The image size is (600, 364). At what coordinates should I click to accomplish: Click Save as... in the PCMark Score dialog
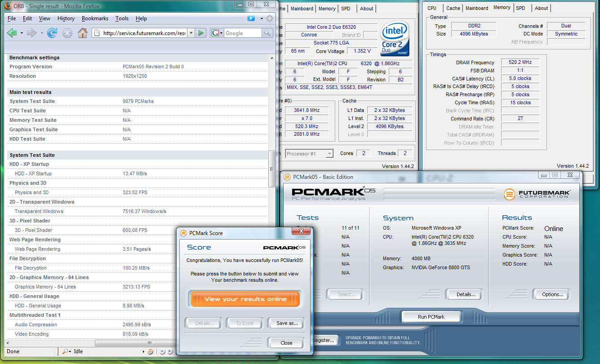point(286,323)
